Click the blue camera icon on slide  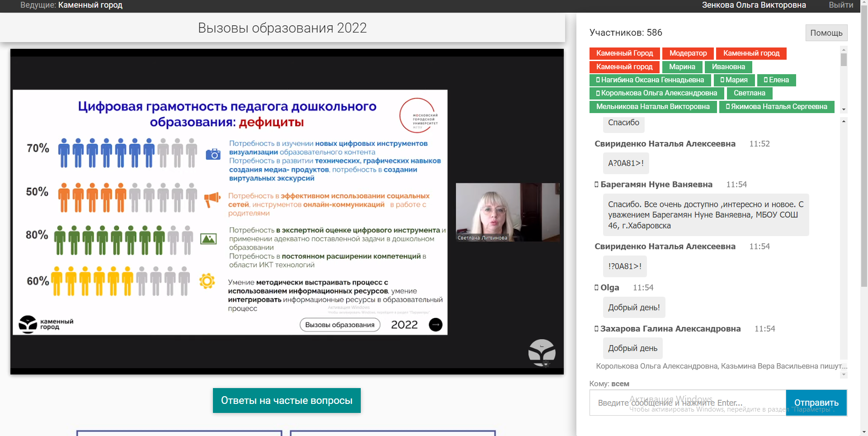click(213, 154)
